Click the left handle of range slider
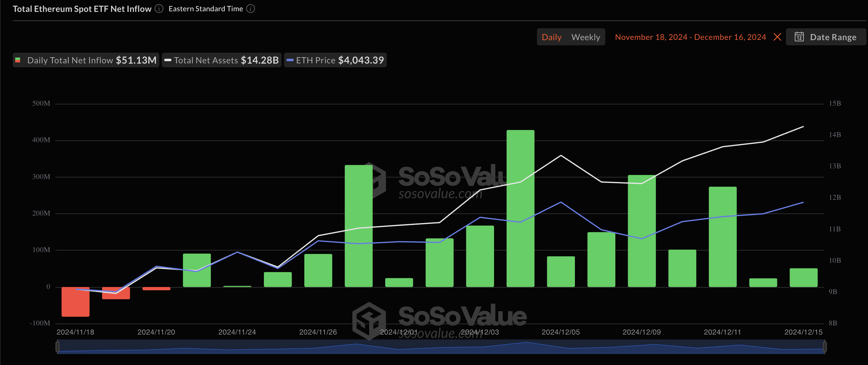 coord(57,346)
